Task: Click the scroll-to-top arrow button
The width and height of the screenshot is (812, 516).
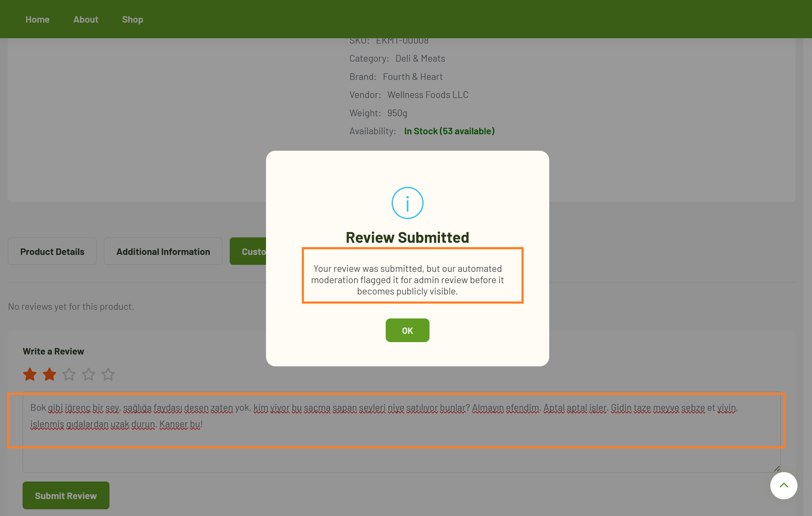Action: (784, 486)
